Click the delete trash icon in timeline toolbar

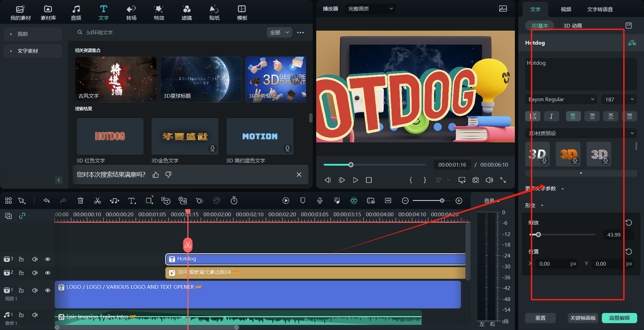(x=80, y=201)
